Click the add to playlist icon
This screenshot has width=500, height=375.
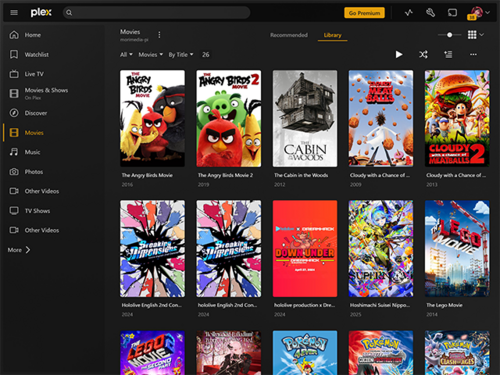448,54
